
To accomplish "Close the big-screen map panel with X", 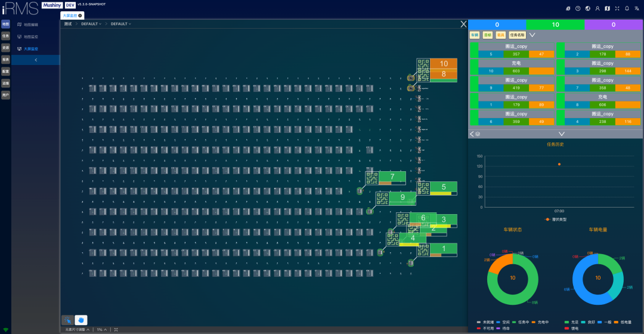I will point(463,24).
